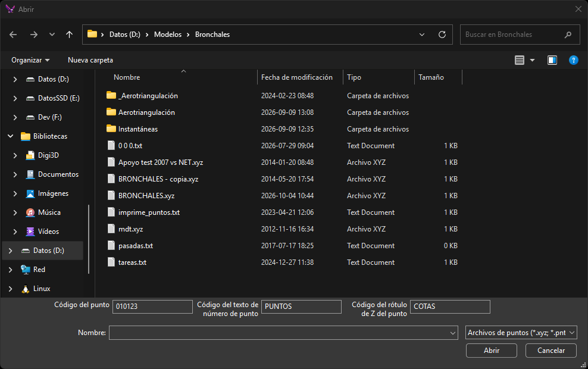The height and width of the screenshot is (369, 588).
Task: Navigate up one folder level
Action: tap(70, 35)
